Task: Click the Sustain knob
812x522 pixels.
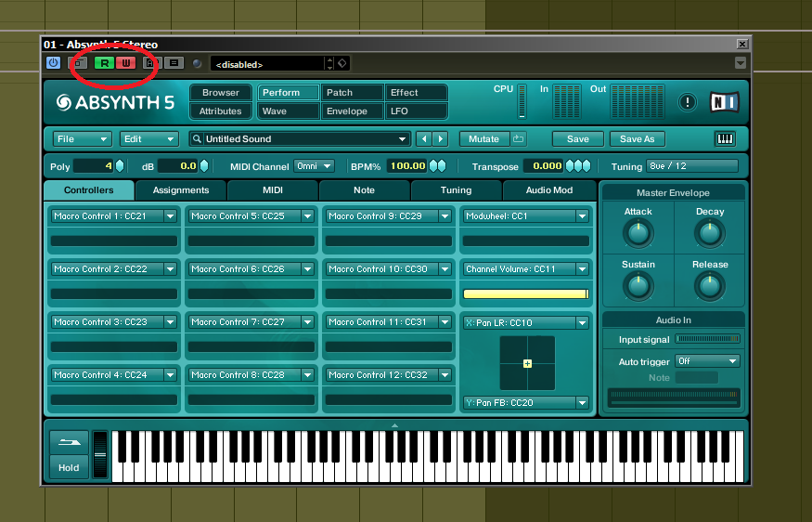Action: pyautogui.click(x=638, y=286)
